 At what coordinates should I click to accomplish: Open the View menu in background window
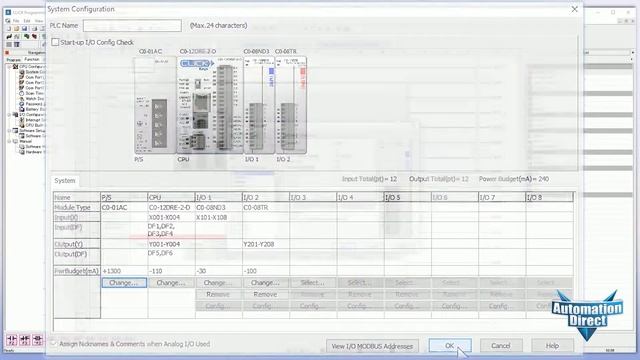click(x=39, y=21)
